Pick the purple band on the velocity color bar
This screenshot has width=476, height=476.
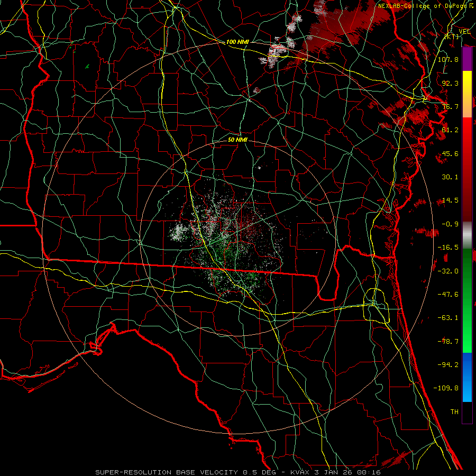(x=467, y=59)
